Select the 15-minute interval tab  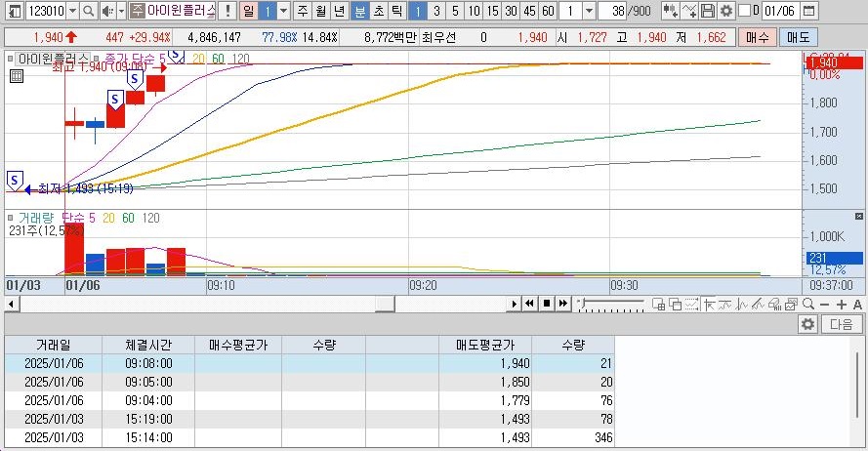click(x=492, y=11)
